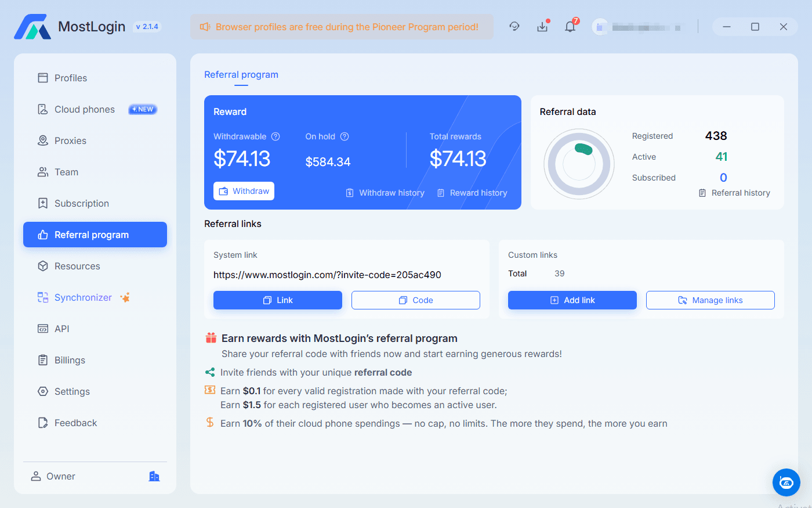Screen dimensions: 812x508
Task: Select Referral program sidebar item
Action: (95, 235)
